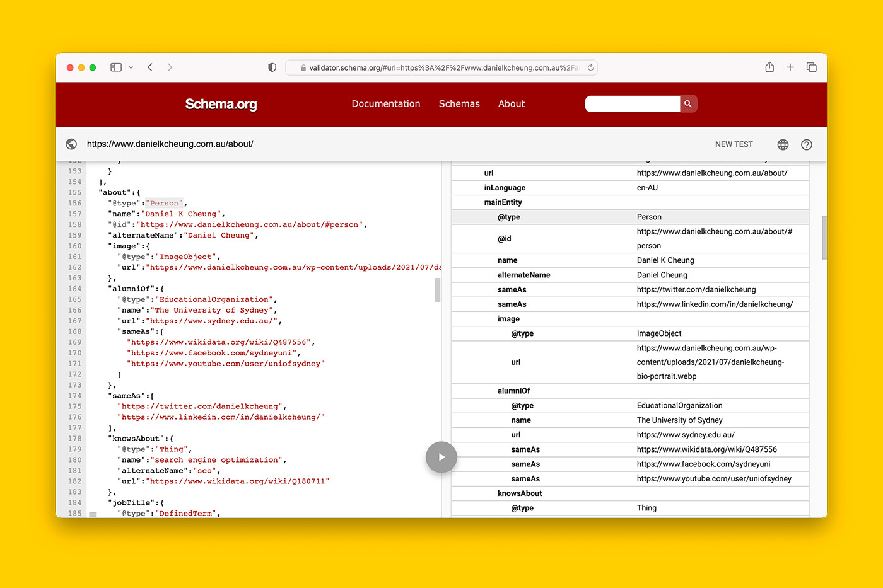
Task: Click the wikidata Q180711 URL in code
Action: tap(237, 481)
